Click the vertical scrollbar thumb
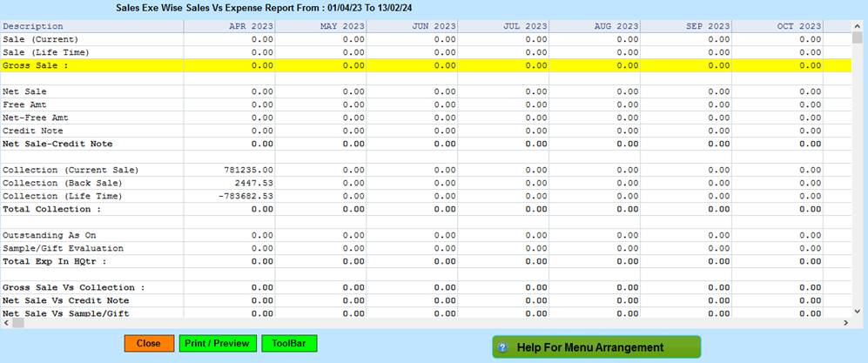This screenshot has width=868, height=363. pyautogui.click(x=858, y=38)
